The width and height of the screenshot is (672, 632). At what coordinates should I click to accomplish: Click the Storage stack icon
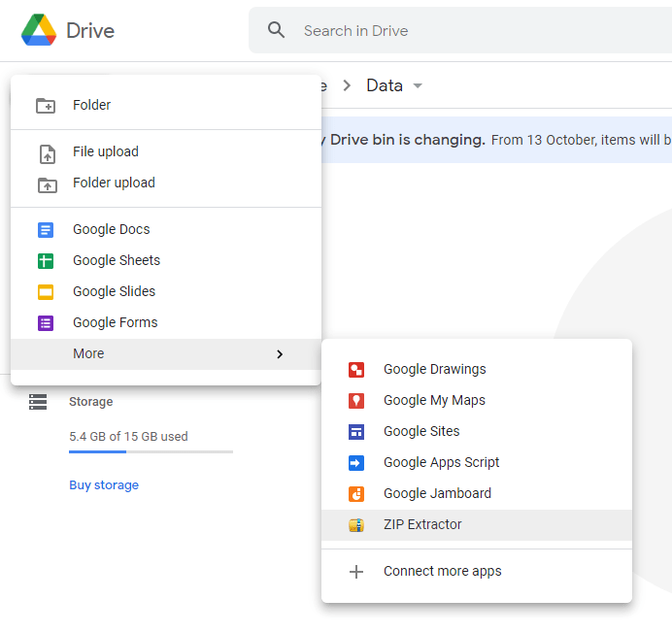[x=38, y=402]
